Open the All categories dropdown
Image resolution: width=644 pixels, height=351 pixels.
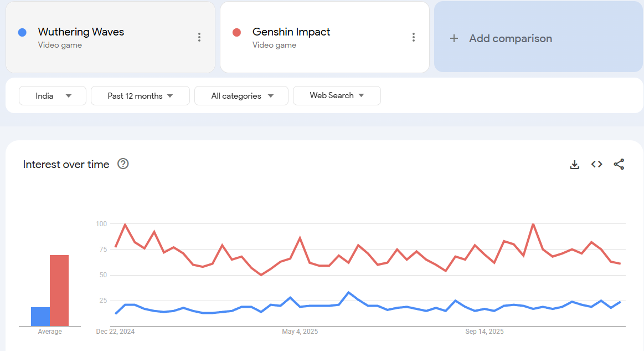pyautogui.click(x=241, y=96)
